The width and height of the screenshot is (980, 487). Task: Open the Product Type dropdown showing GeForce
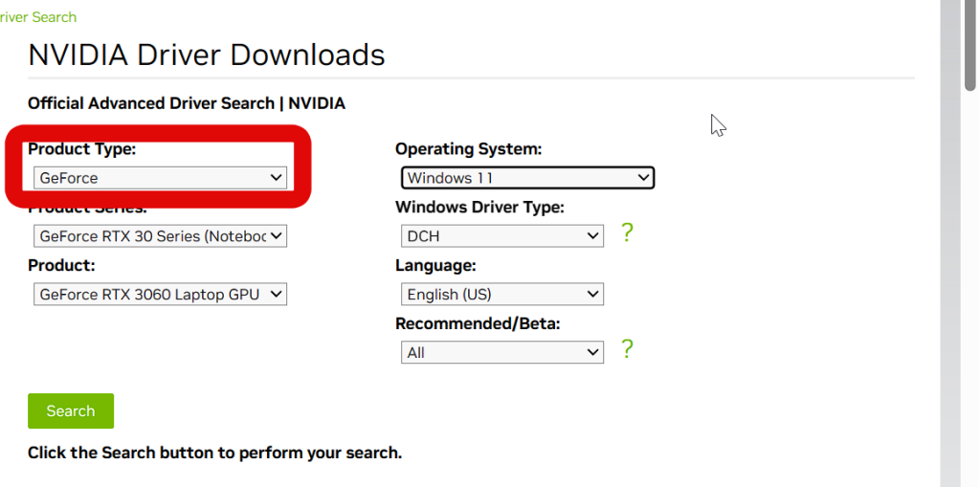pyautogui.click(x=161, y=178)
